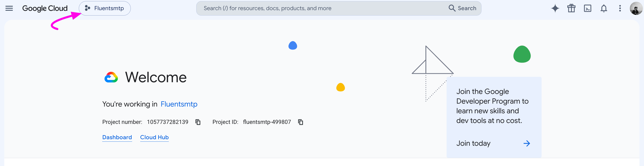Select the project number 1057737282139 text

tap(167, 122)
